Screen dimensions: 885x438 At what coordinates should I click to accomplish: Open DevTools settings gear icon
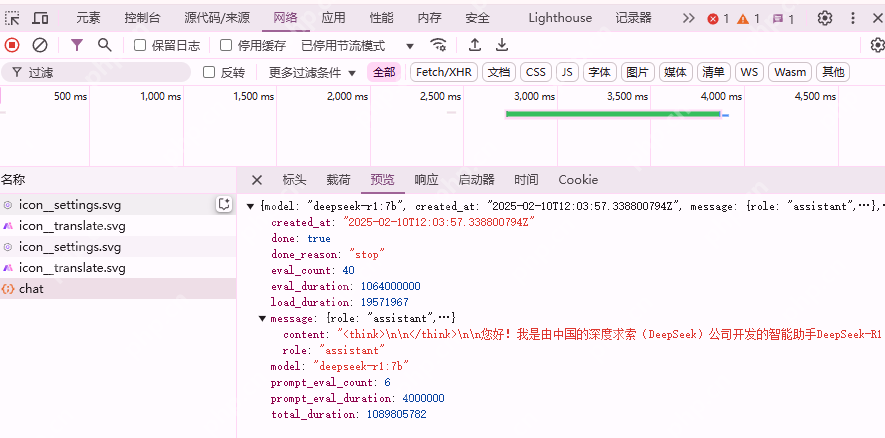tap(825, 18)
